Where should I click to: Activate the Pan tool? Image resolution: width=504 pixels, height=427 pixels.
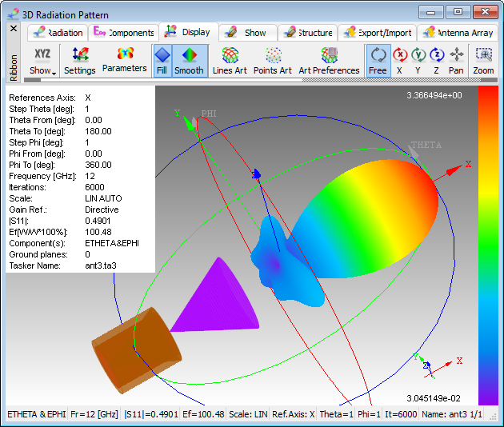(x=457, y=61)
